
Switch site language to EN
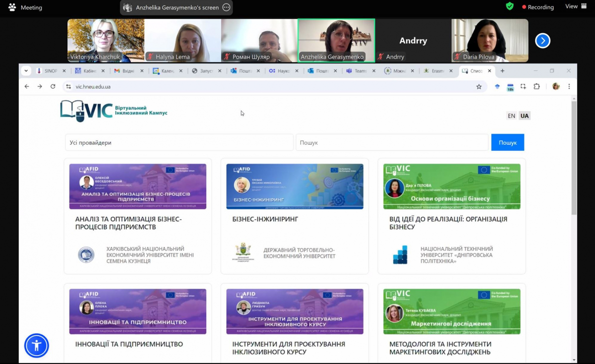pyautogui.click(x=511, y=116)
